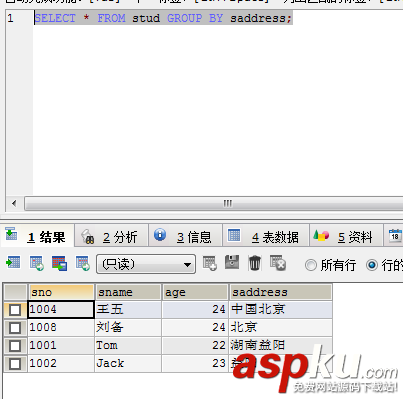Select the cell containing 刘备

(128, 327)
